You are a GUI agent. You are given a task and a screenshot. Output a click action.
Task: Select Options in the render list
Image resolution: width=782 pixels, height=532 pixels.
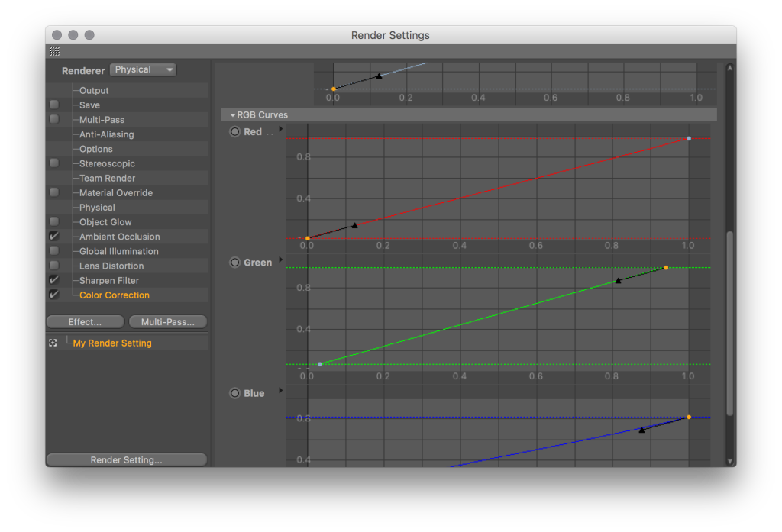coord(95,149)
